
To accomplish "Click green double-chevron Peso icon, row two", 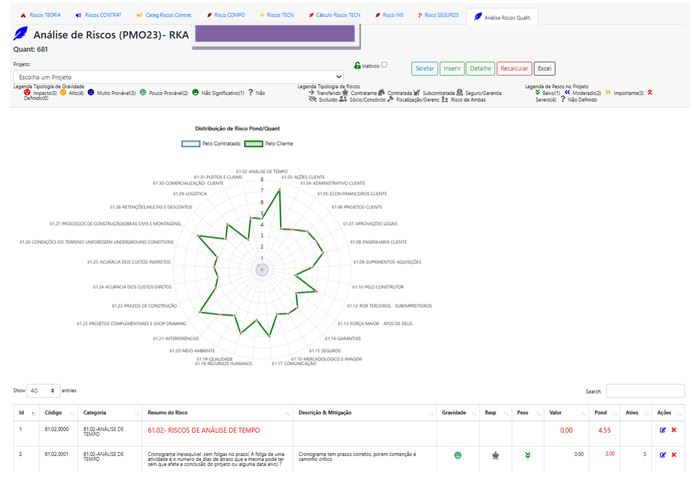I will 526,455.
